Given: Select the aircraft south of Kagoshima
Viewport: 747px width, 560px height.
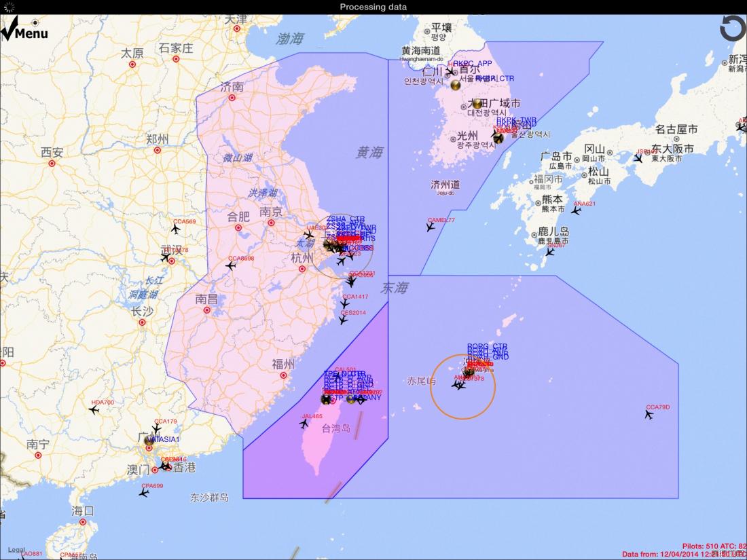Looking at the screenshot, I should click(x=550, y=252).
